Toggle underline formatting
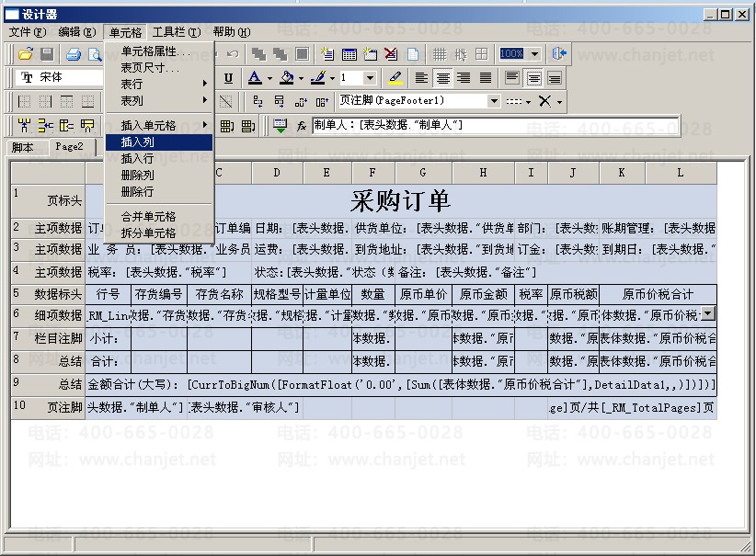 228,78
